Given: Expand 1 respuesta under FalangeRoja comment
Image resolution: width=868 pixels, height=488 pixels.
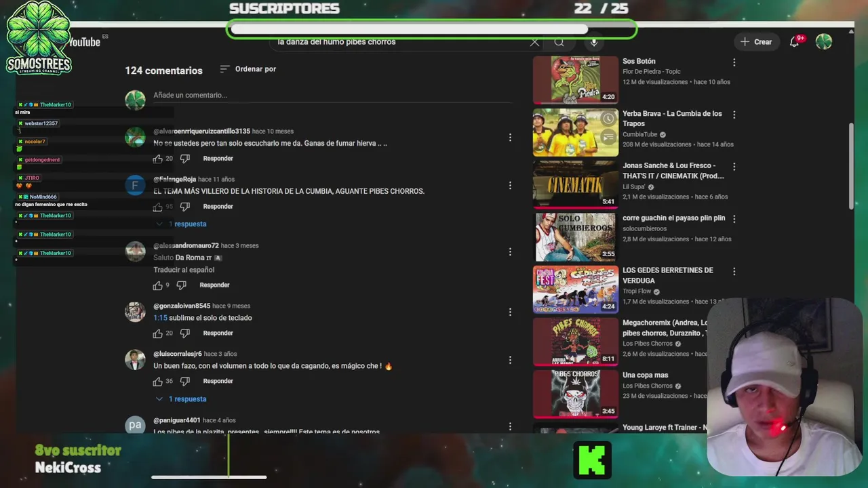Looking at the screenshot, I should coord(181,224).
